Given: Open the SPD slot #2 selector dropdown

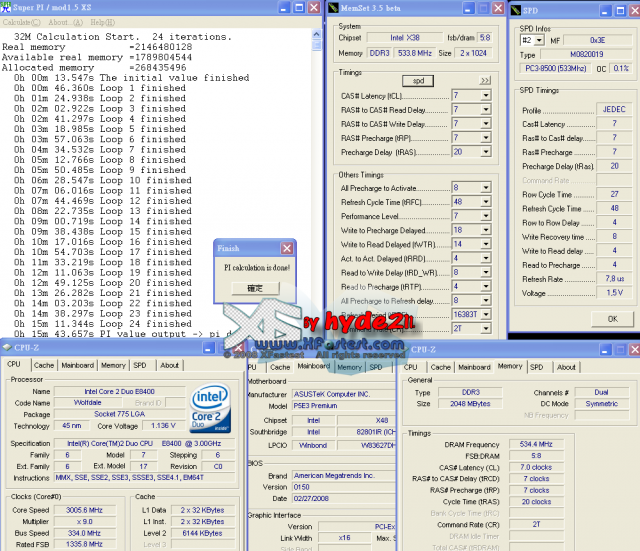Looking at the screenshot, I should tap(540, 40).
